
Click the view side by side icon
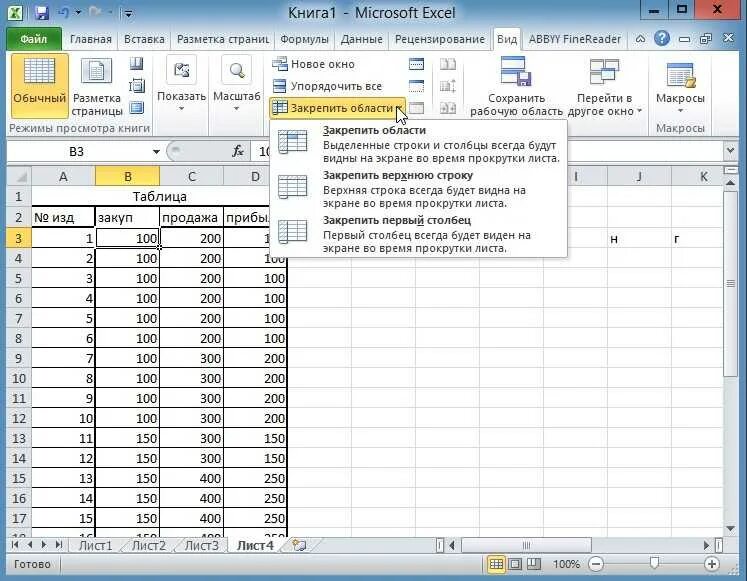[x=447, y=64]
